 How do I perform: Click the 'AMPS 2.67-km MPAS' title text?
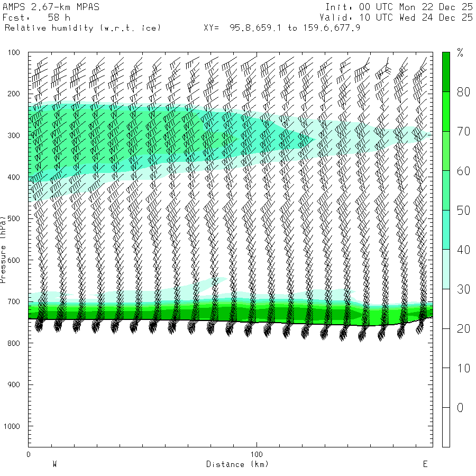pos(51,7)
